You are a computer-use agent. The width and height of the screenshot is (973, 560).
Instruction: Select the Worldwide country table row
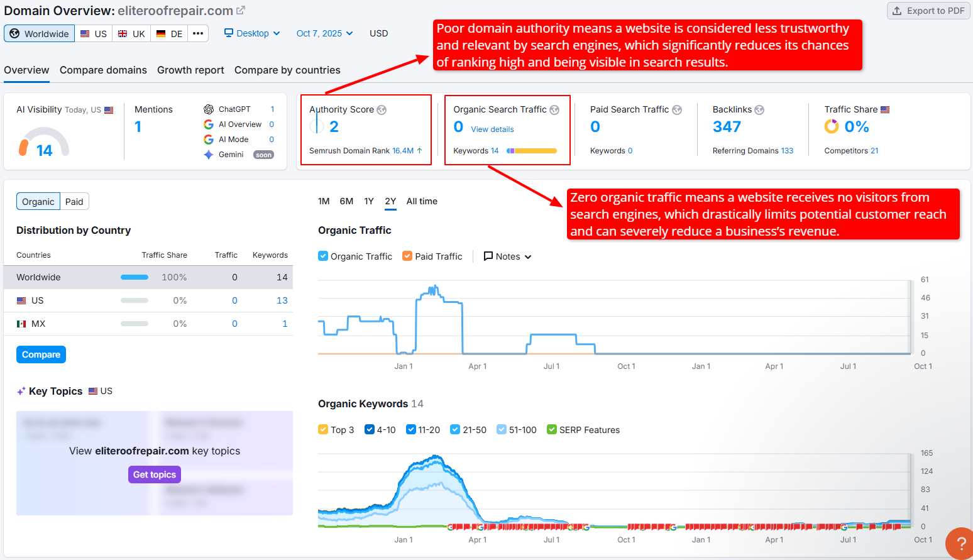click(x=148, y=277)
